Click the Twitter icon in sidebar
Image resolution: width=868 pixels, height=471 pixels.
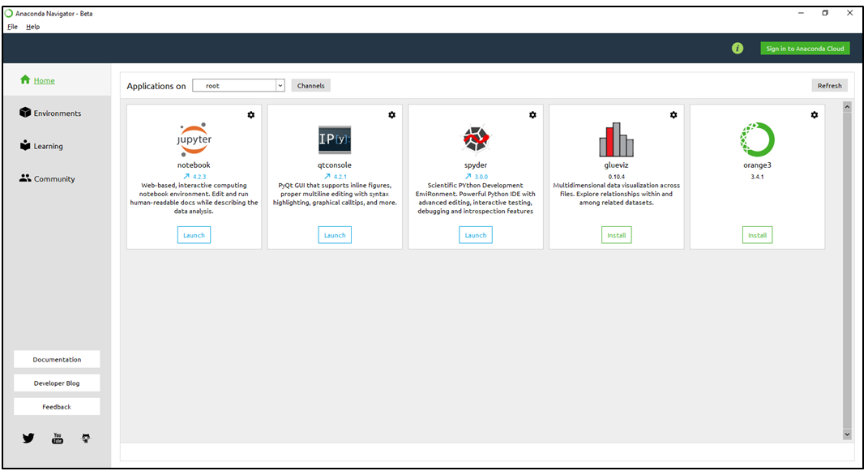coord(28,439)
